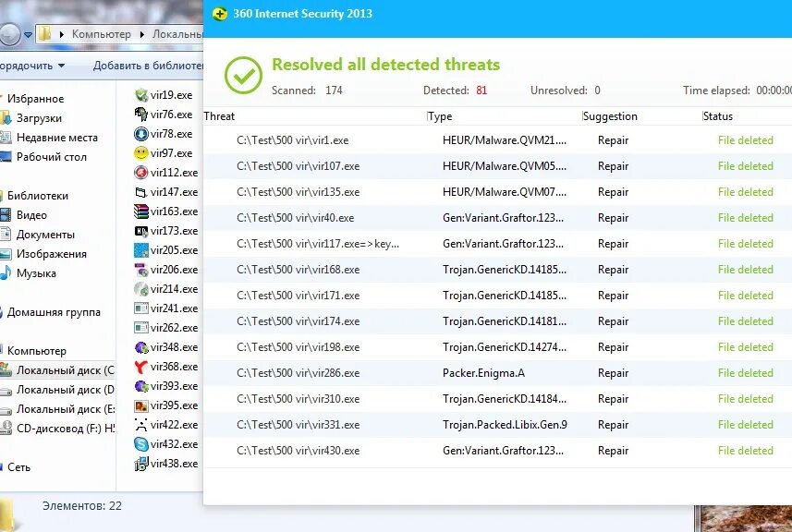Open the Изображения library
This screenshot has width=792, height=532.
click(x=51, y=254)
